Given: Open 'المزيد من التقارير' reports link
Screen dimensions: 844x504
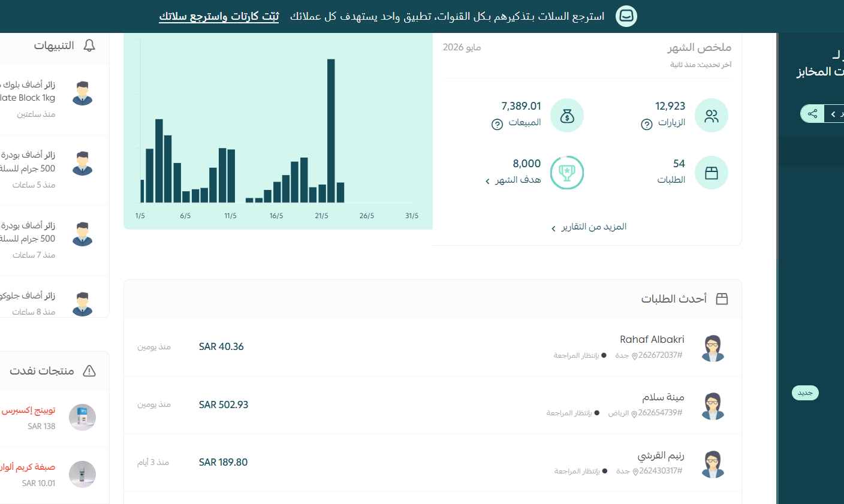Looking at the screenshot, I should (589, 227).
